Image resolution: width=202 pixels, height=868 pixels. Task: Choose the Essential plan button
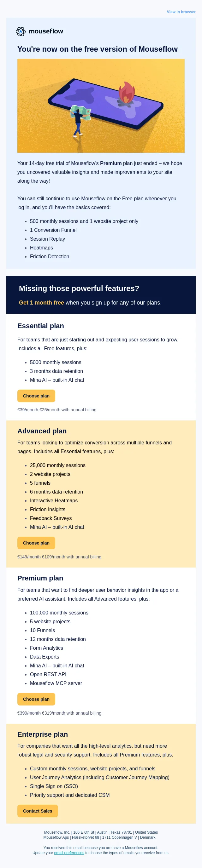coord(36,396)
